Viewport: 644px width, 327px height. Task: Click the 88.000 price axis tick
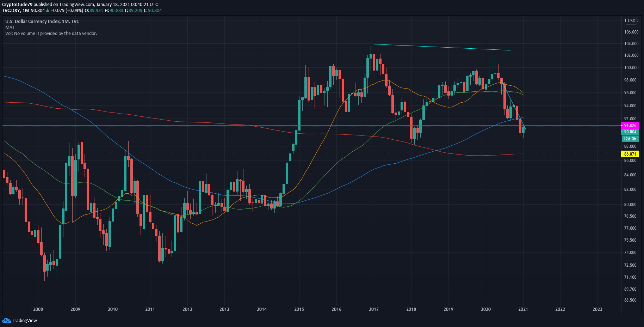[630, 146]
